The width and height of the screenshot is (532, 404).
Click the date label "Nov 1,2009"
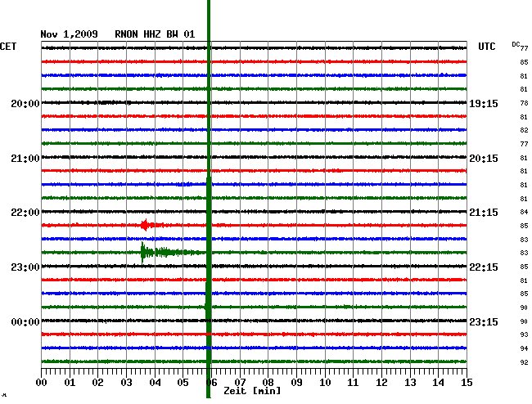70,34
